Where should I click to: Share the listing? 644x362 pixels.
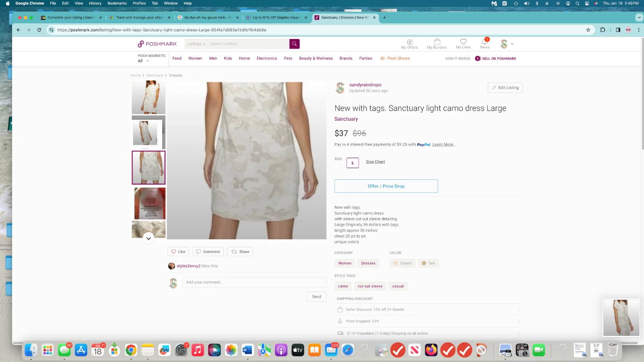240,252
